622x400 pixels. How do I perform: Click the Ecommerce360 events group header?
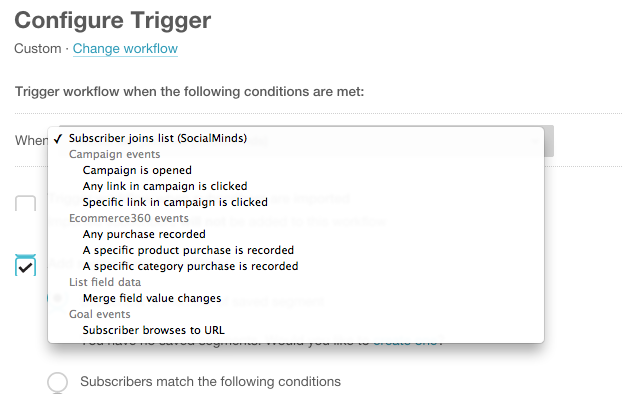coord(128,218)
